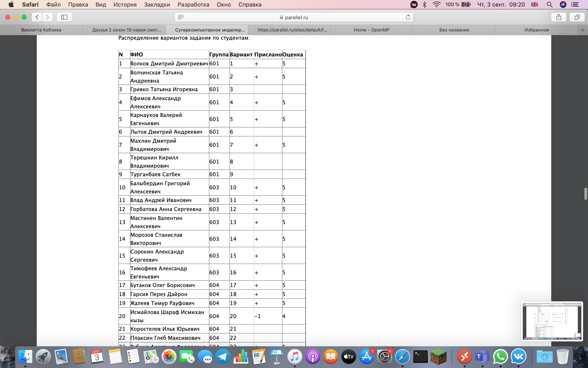
Task: Select name Турганбаев Сатбек
Action: point(156,174)
